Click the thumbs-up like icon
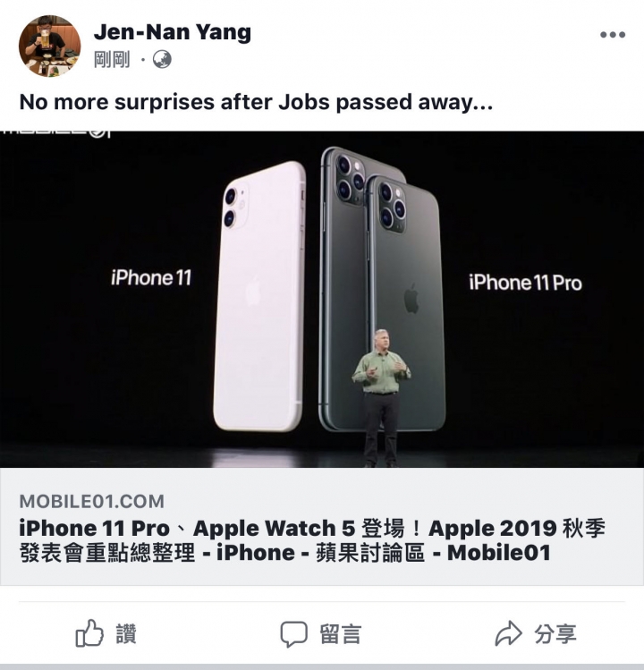 tap(89, 633)
